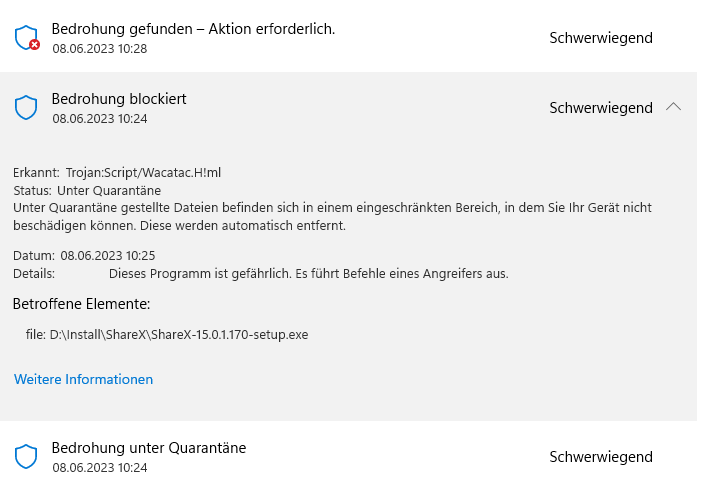Open the Weitere Informationen link

click(x=83, y=379)
